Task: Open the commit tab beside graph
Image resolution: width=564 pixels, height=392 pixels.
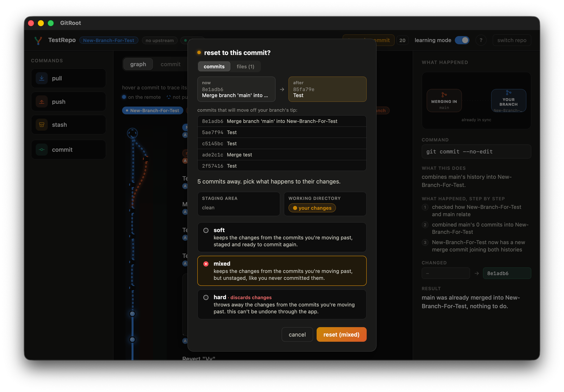Action: click(171, 64)
